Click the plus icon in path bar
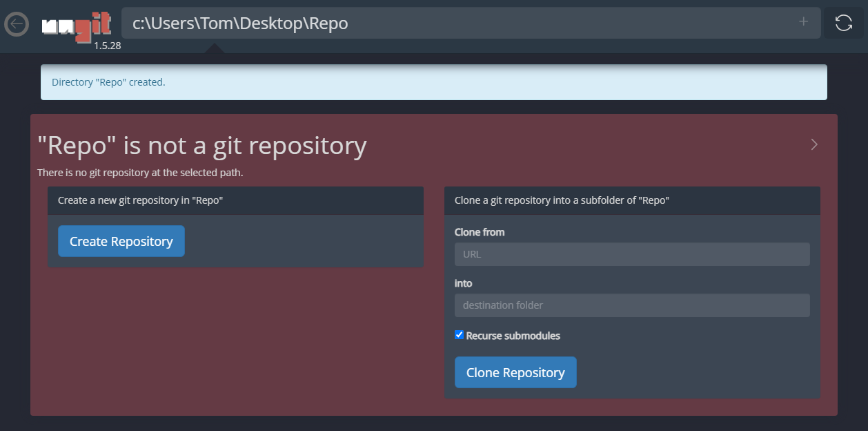This screenshot has width=868, height=431. (x=803, y=22)
